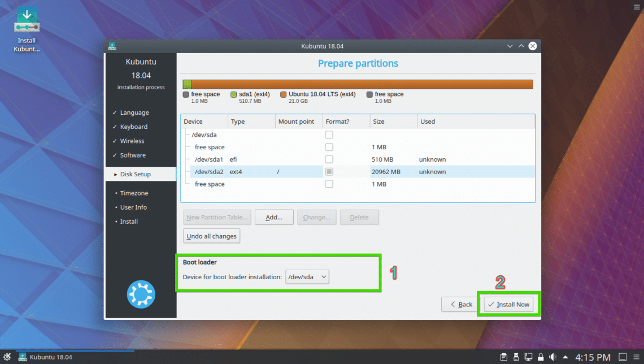Open the KDE application launcher

(7, 357)
